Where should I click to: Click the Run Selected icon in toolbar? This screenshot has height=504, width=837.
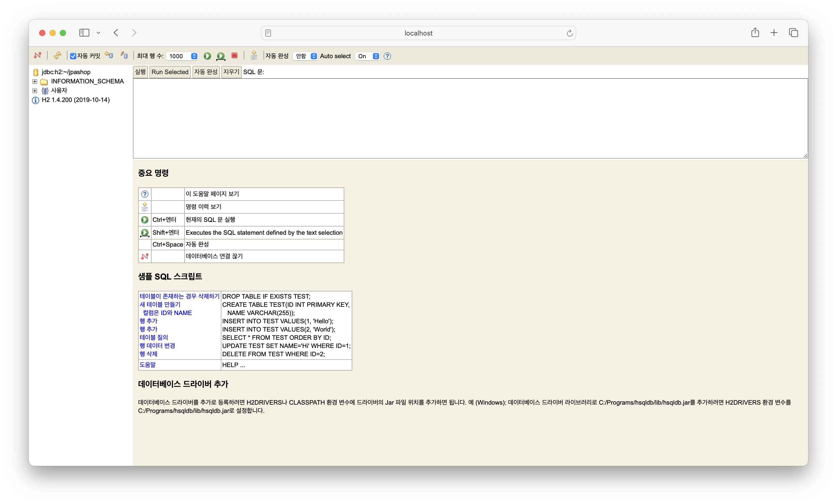[221, 56]
